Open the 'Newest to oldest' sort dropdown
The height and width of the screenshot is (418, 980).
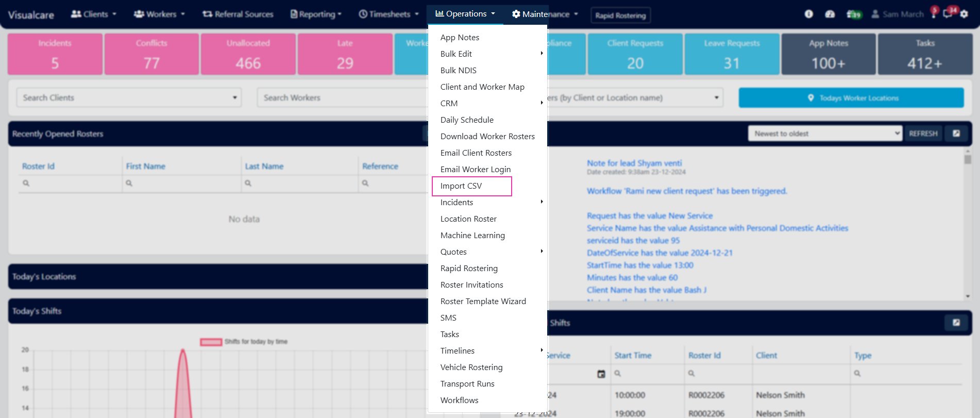pos(825,133)
